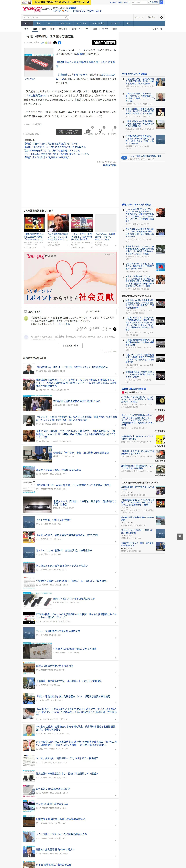Image resolution: width=186 pixels, height=868 pixels.
Task: Click the Yahoo! JAPAN News logo
Action: pyautogui.click(x=37, y=9)
